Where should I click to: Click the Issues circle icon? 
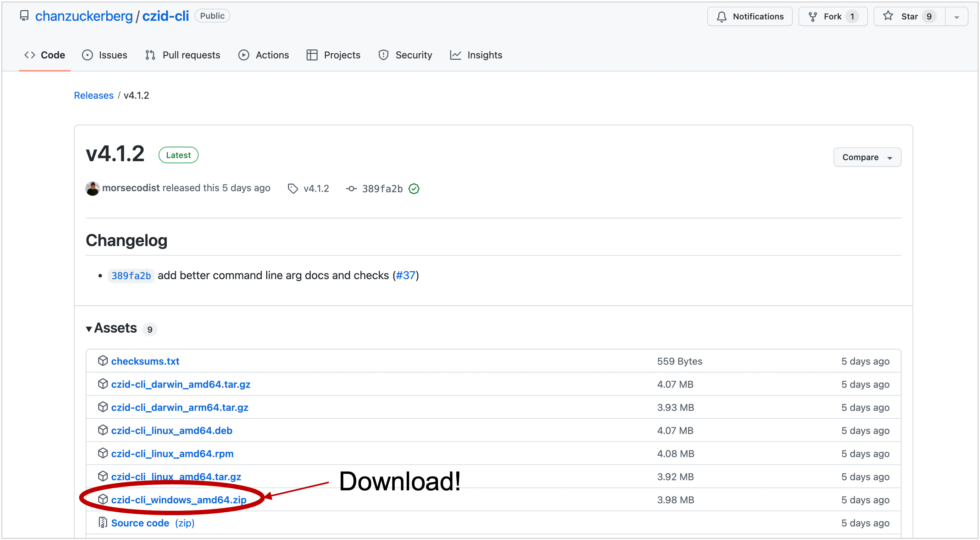[x=87, y=55]
